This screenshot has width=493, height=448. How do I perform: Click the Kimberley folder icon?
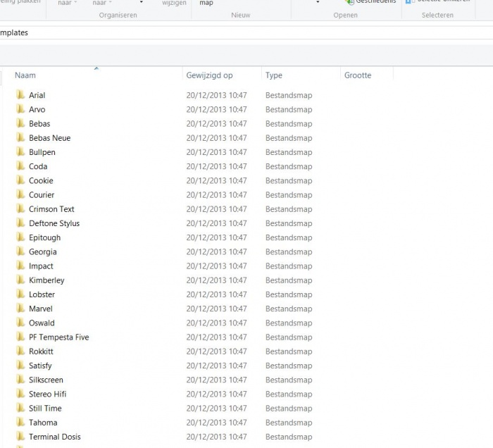[x=20, y=280]
